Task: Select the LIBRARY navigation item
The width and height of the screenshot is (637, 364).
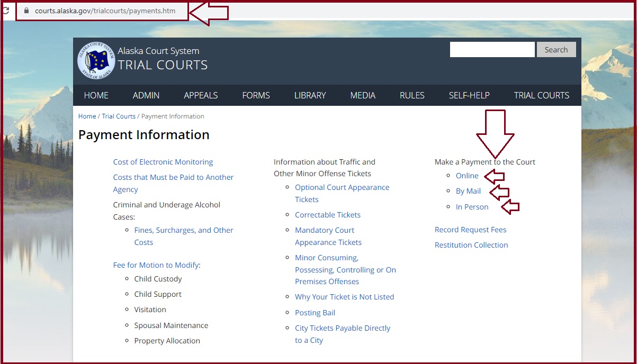Action: (310, 95)
